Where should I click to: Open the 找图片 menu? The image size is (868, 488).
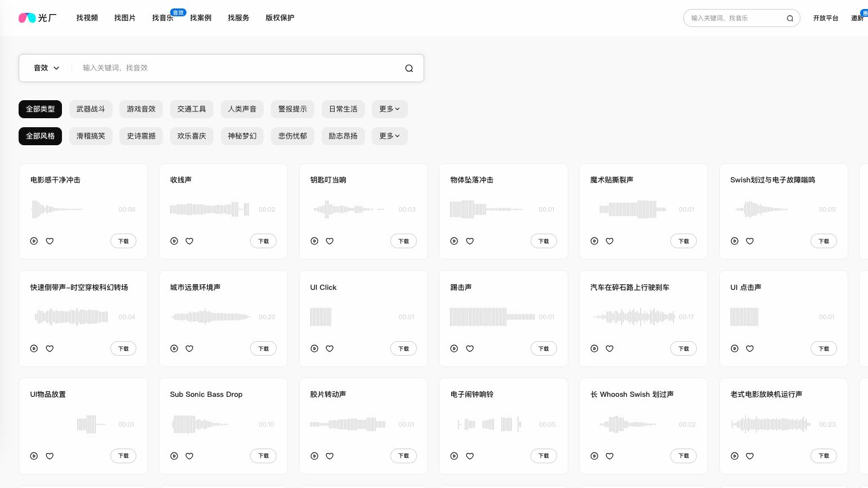125,18
